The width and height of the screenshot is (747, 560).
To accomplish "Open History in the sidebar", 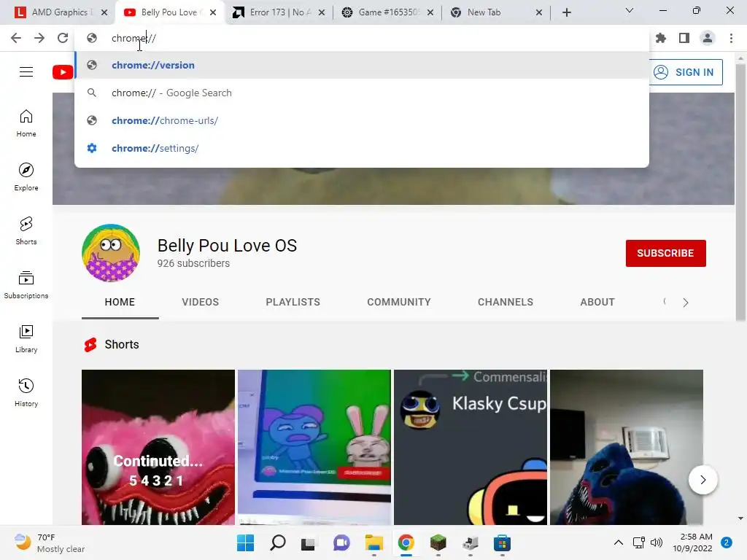I will pos(26,392).
